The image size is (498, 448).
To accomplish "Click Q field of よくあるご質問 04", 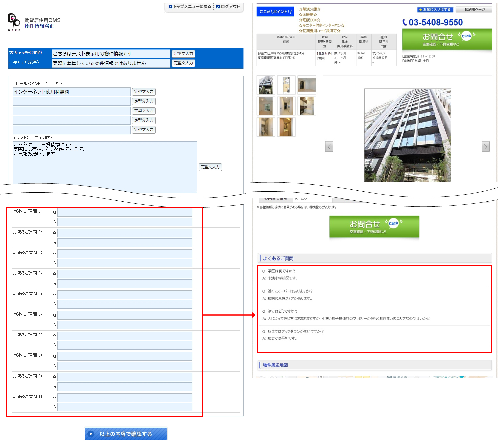I will click(x=125, y=274).
